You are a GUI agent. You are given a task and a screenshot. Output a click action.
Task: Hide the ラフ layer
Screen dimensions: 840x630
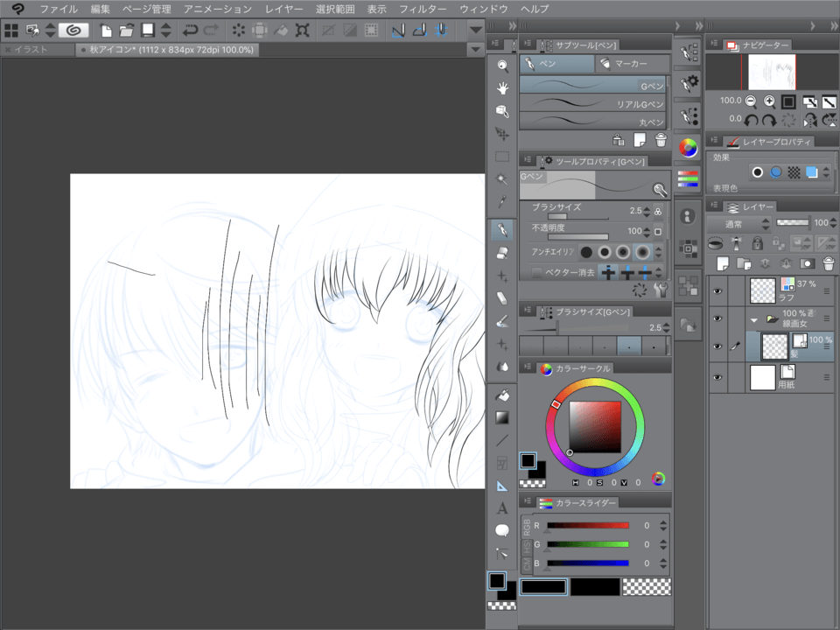(717, 290)
